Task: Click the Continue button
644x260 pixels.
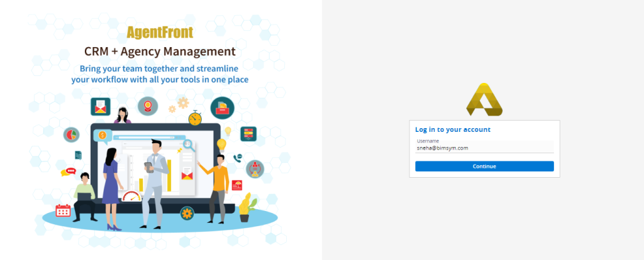Action: [x=484, y=166]
